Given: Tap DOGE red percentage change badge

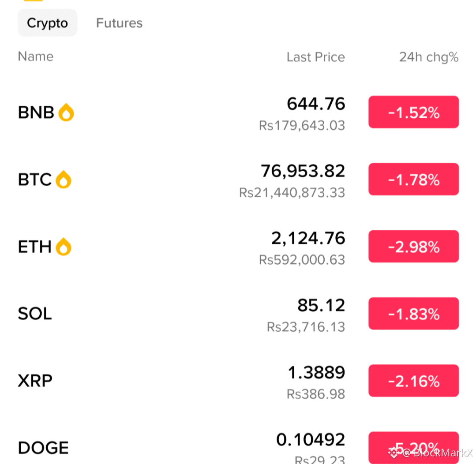Looking at the screenshot, I should (413, 448).
